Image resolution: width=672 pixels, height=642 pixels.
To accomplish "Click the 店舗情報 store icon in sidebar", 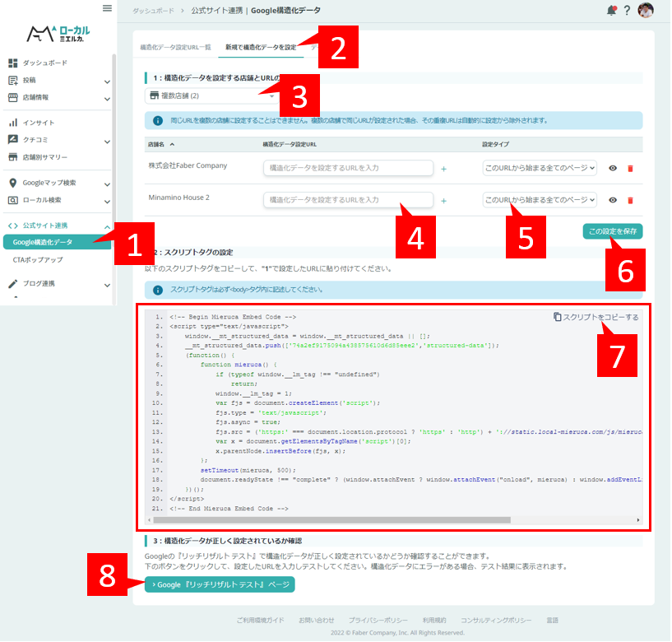I will point(13,97).
